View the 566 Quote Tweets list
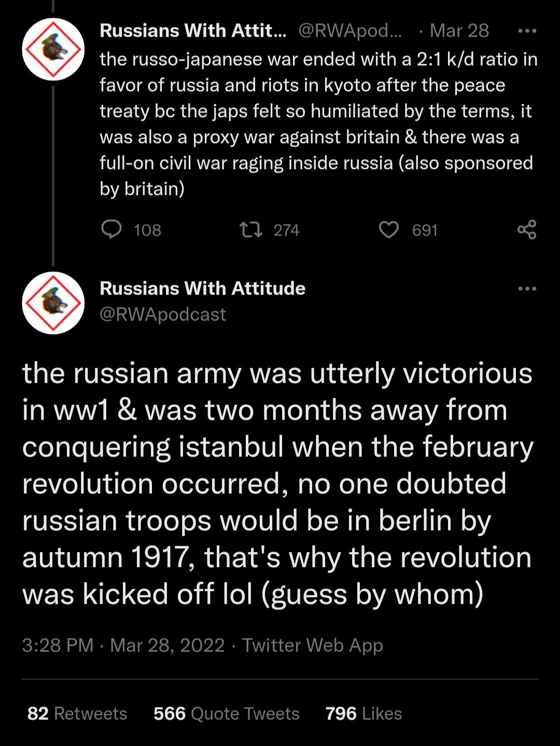The width and height of the screenshot is (560, 746). [x=227, y=713]
